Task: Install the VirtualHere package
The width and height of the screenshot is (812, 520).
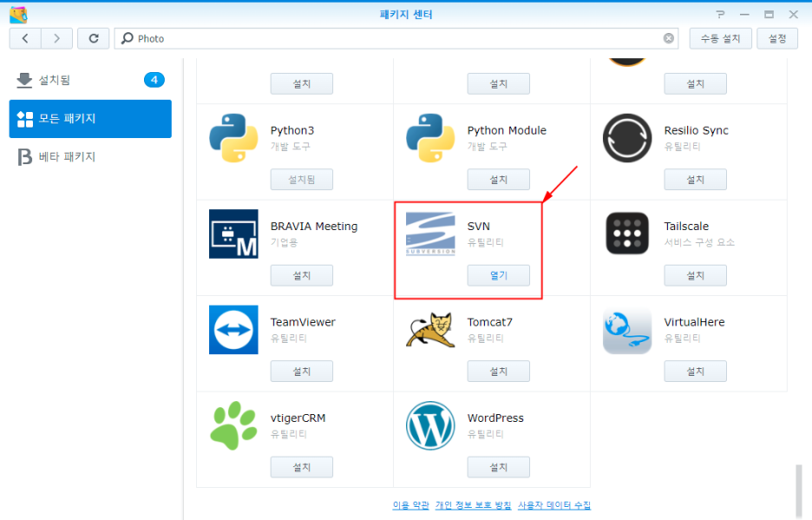Action: [x=695, y=372]
